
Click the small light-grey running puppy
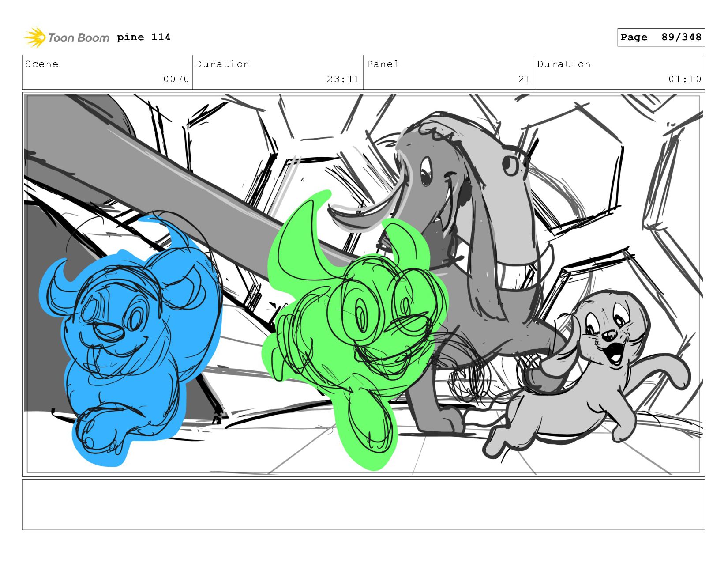(587, 375)
